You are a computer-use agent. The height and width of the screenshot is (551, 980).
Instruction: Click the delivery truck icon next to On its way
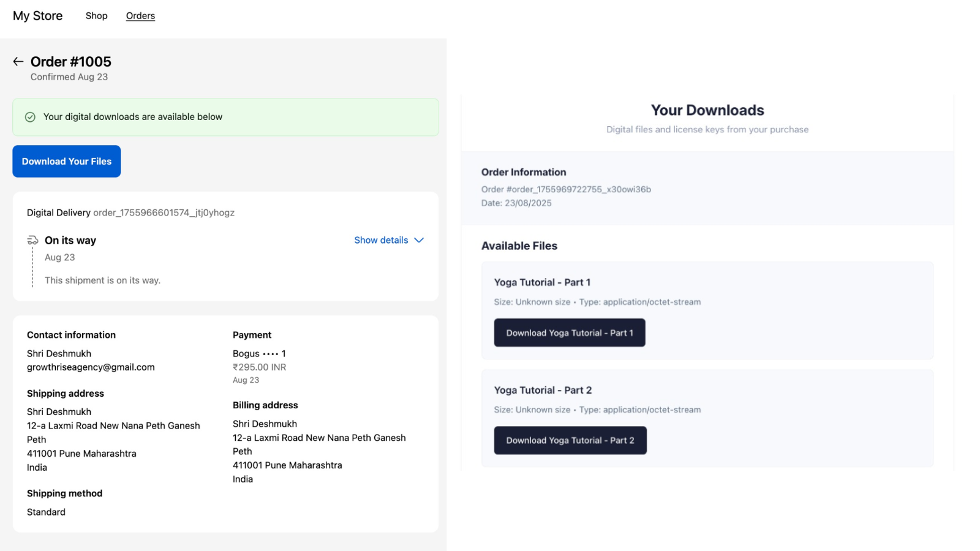click(x=32, y=240)
